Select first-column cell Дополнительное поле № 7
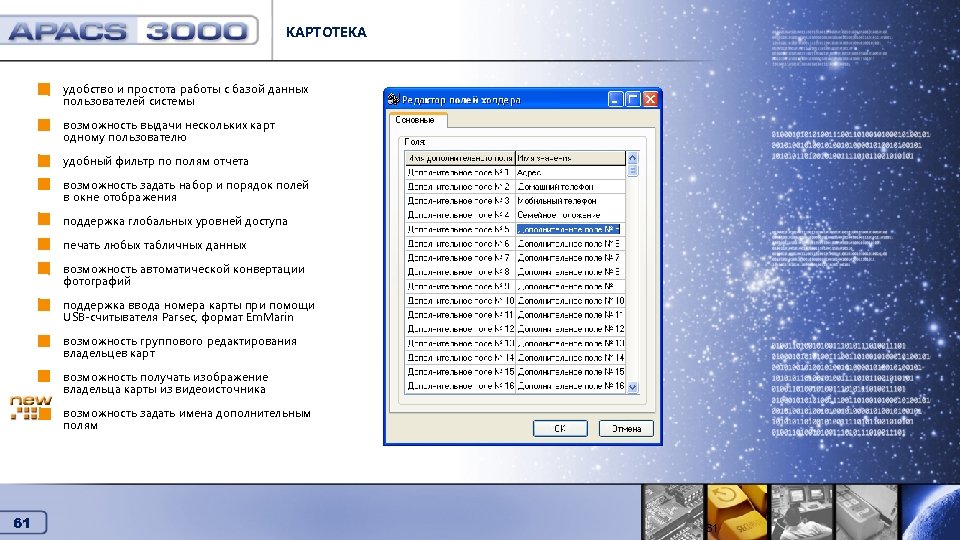The image size is (960, 540). [x=460, y=258]
